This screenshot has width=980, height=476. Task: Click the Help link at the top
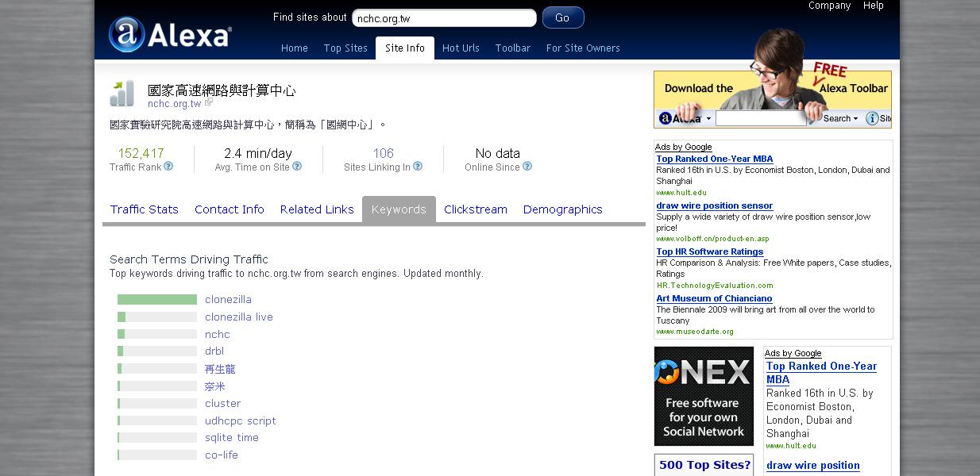coord(874,6)
